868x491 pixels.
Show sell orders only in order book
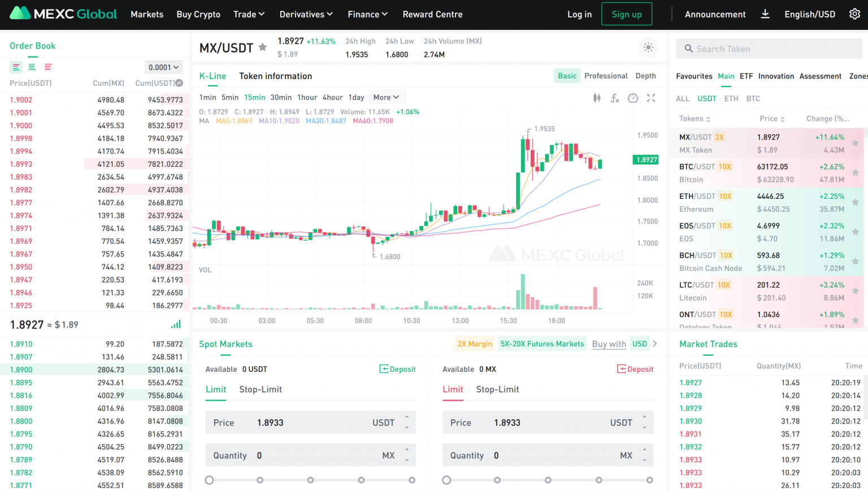48,67
